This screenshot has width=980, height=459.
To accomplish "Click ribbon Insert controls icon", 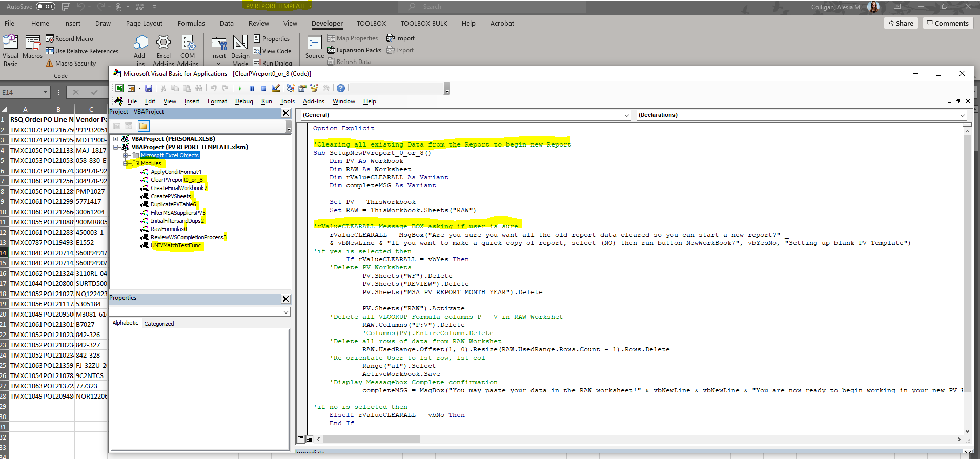I will 219,50.
